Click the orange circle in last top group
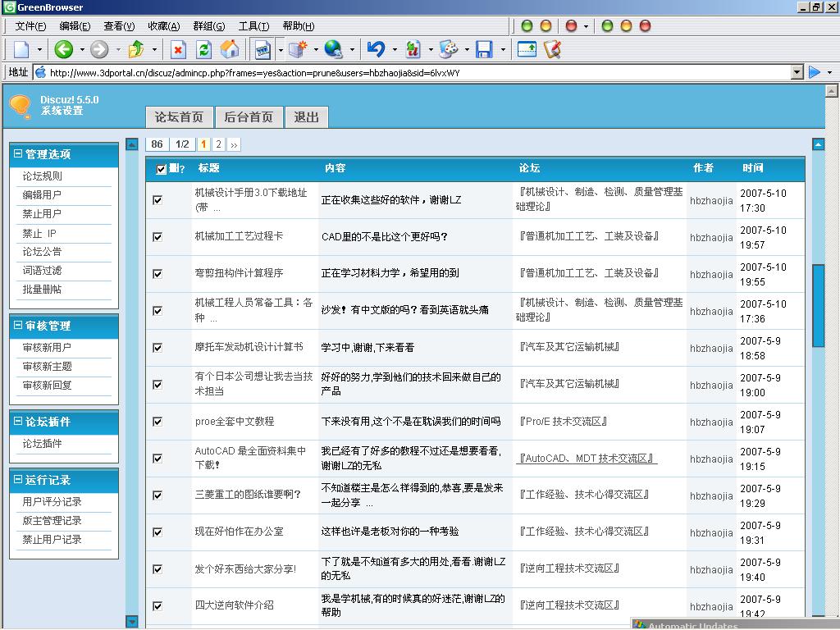 [626, 25]
